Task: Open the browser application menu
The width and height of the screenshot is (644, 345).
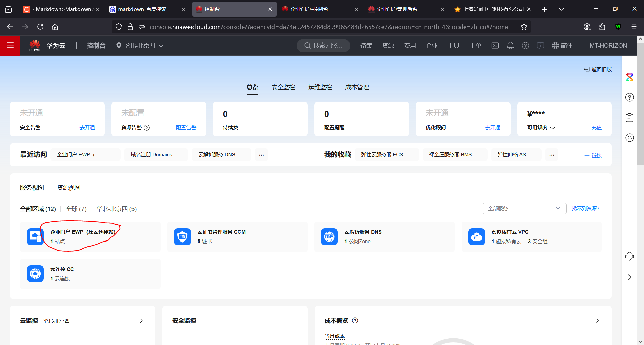Action: (634, 27)
